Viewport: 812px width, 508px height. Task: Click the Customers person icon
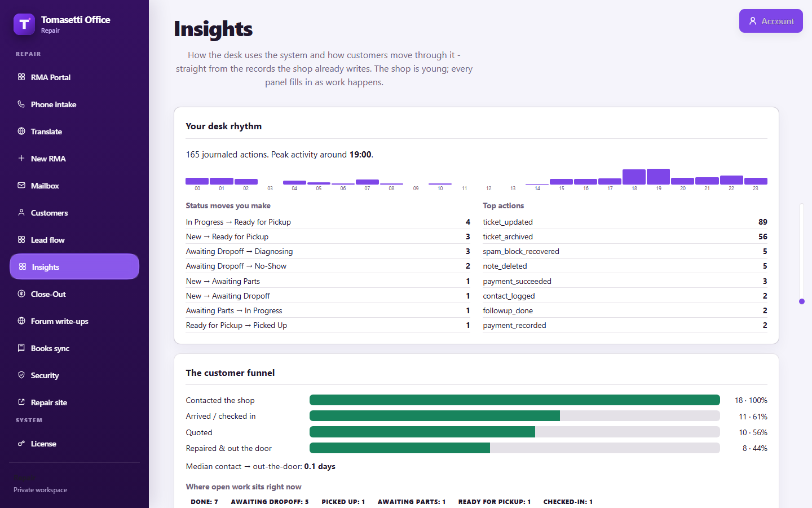click(x=21, y=212)
